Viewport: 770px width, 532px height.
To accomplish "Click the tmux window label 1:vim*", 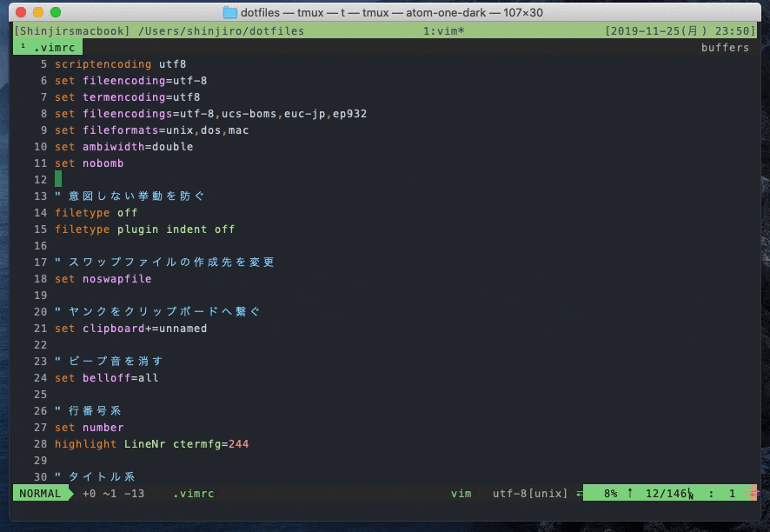I will (443, 31).
